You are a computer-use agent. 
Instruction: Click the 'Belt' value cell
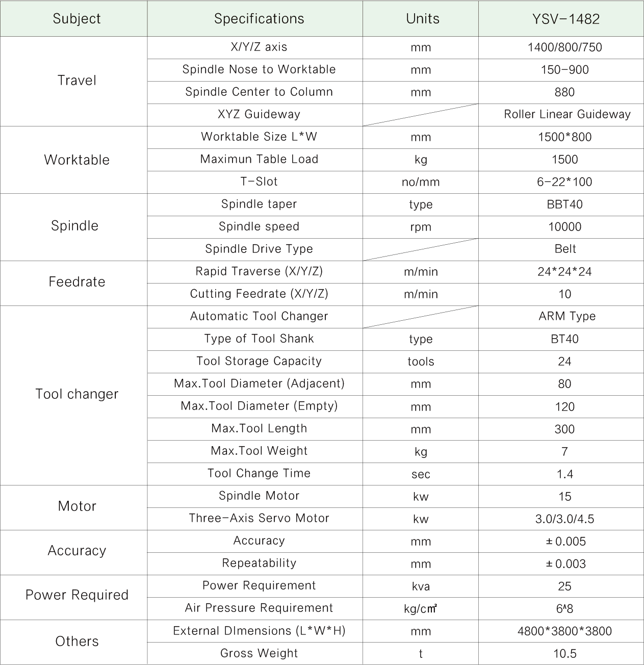[561, 249]
